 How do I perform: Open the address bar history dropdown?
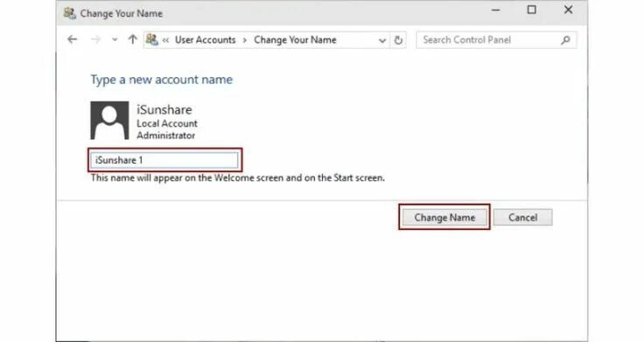pos(382,40)
